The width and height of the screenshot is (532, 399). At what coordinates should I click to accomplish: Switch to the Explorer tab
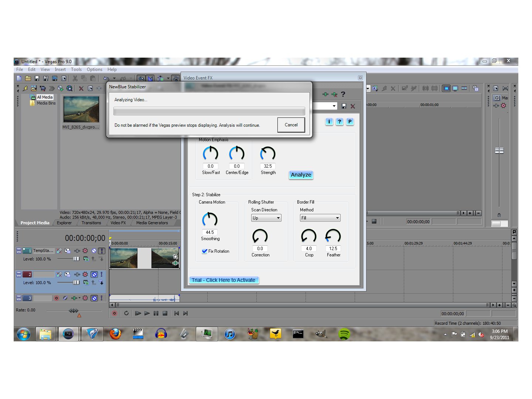(x=64, y=223)
